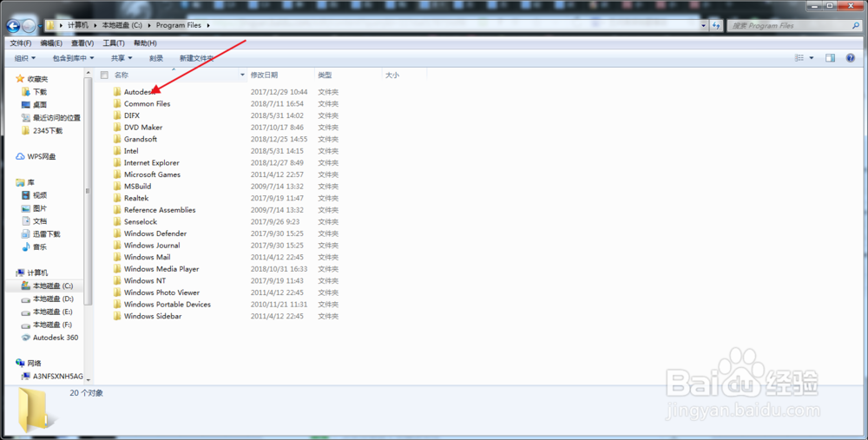Click the refresh button beside address bar

pyautogui.click(x=716, y=25)
